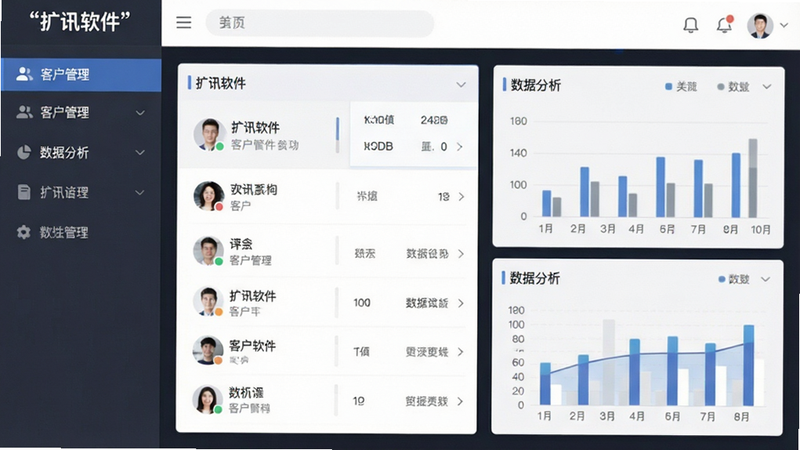
Task: Expand chevron beside sidebar 数据分析
Action: pyautogui.click(x=140, y=153)
